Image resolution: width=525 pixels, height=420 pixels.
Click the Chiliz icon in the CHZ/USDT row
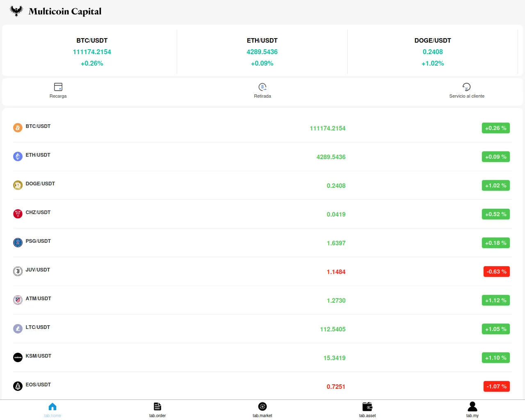coord(18,214)
